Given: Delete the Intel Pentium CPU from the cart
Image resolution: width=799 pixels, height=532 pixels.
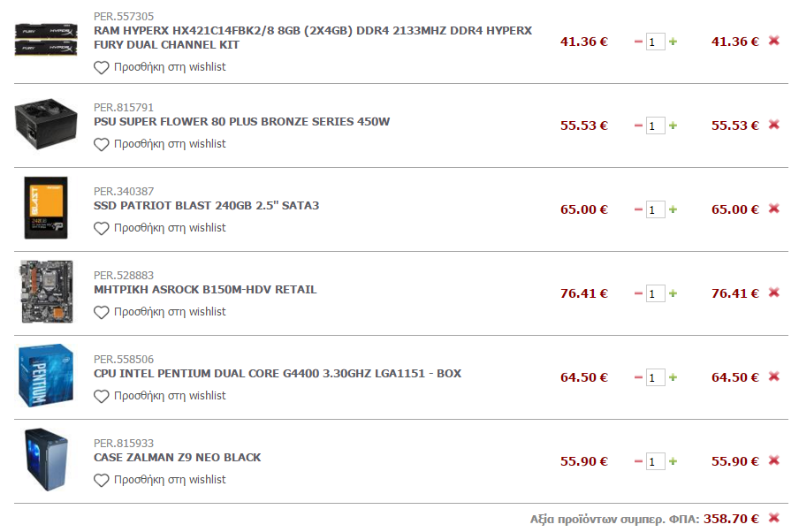Looking at the screenshot, I should pos(773,376).
